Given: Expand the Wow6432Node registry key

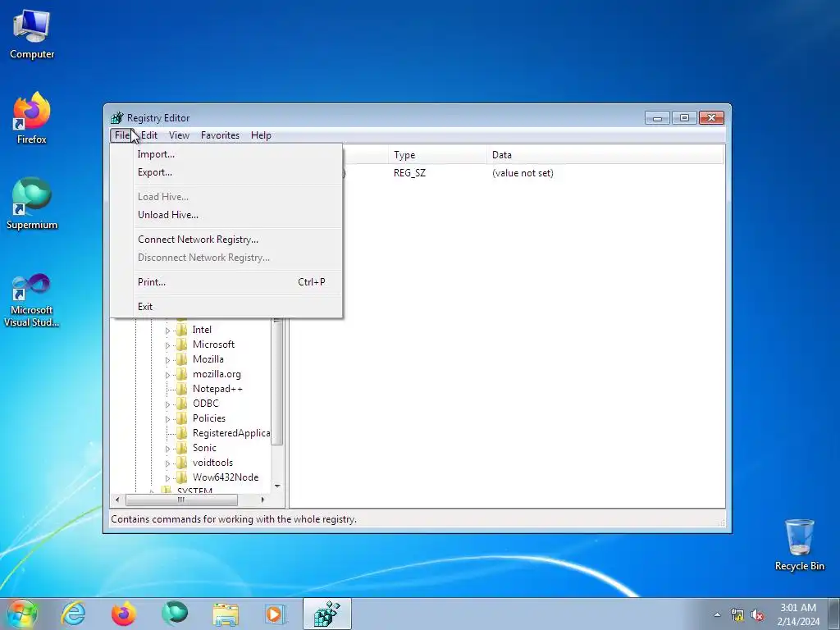Looking at the screenshot, I should (x=167, y=478).
